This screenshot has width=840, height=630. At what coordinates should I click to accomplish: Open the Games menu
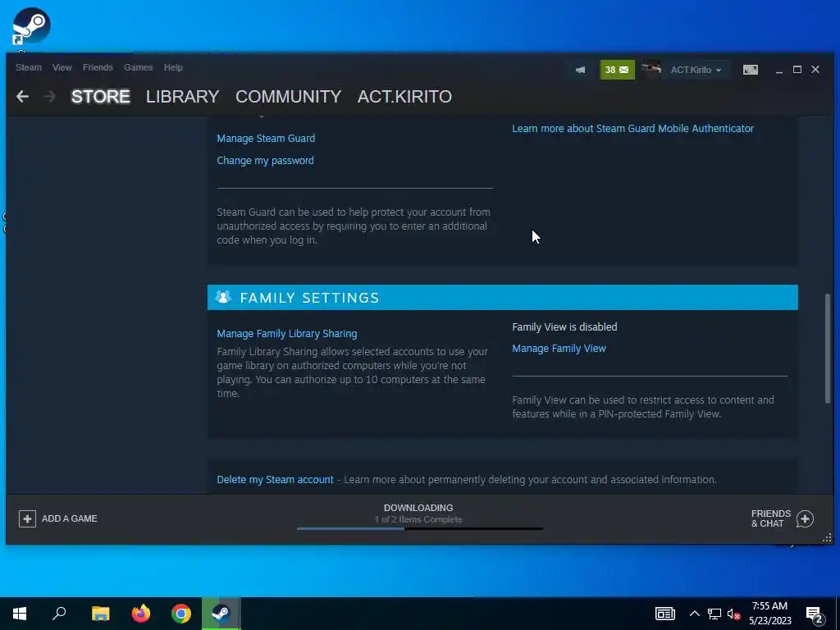pyautogui.click(x=138, y=67)
